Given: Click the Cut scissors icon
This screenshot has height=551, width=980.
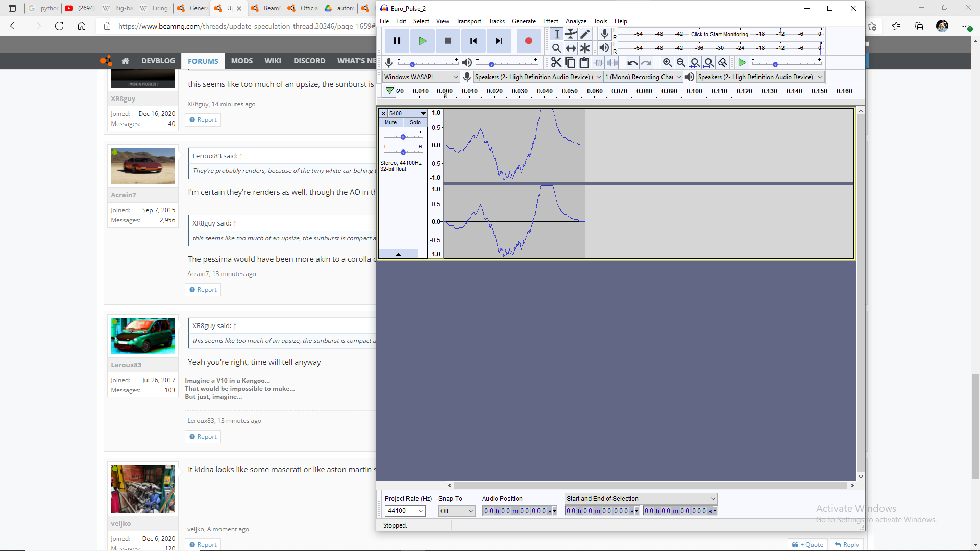Looking at the screenshot, I should tap(556, 63).
